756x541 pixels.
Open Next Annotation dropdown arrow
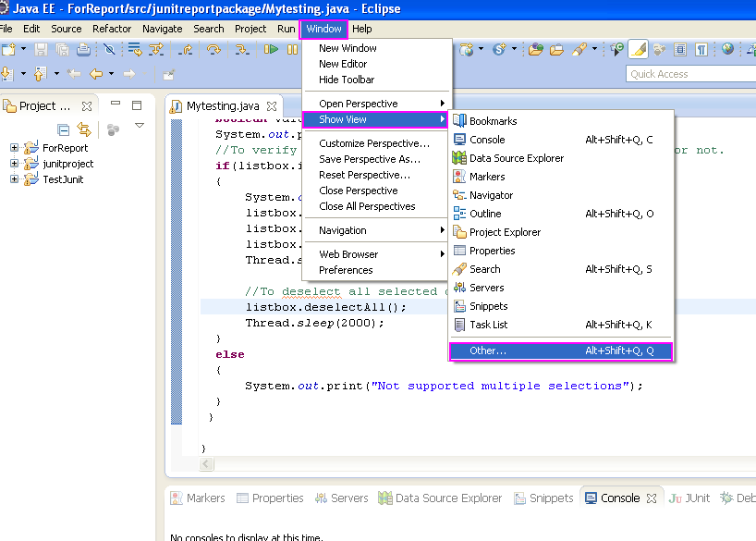23,74
